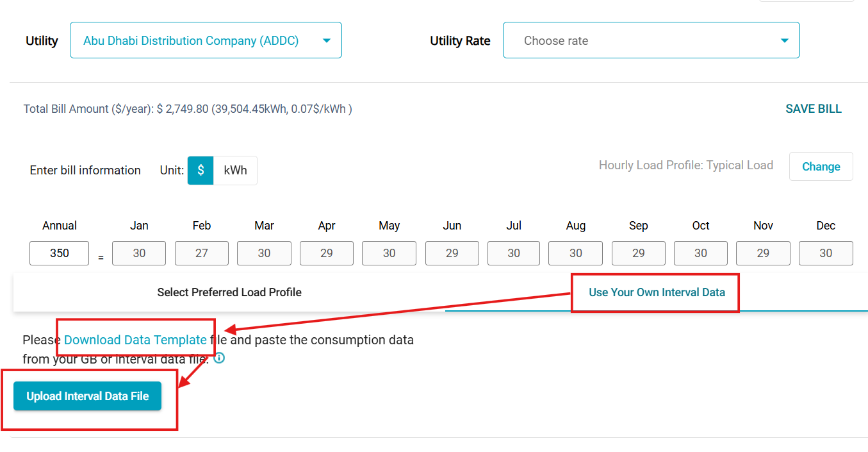Switch to Use Your Own Interval Data tab
This screenshot has height=452, width=868.
click(x=657, y=292)
